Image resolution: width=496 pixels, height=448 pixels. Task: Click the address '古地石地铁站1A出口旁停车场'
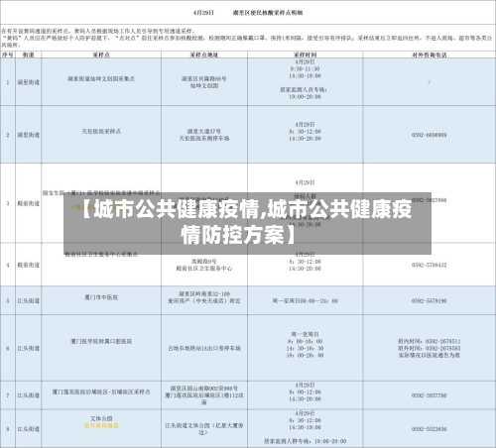click(x=204, y=348)
